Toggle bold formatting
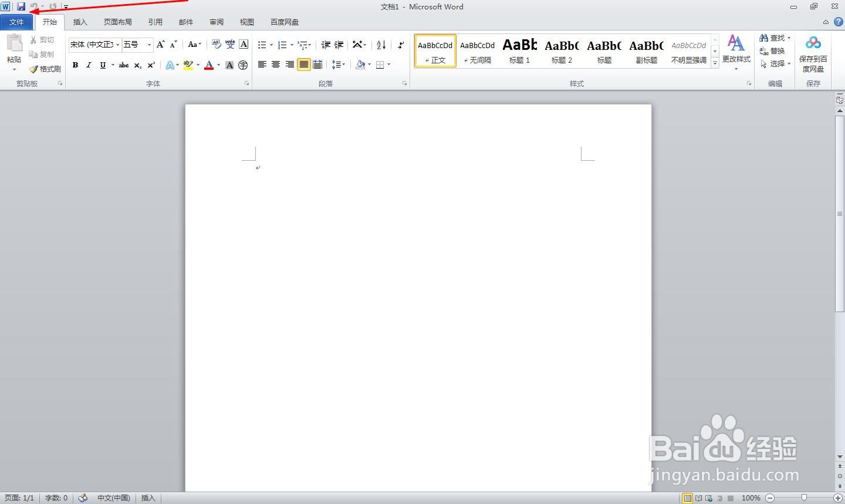845x504 pixels. coord(75,65)
